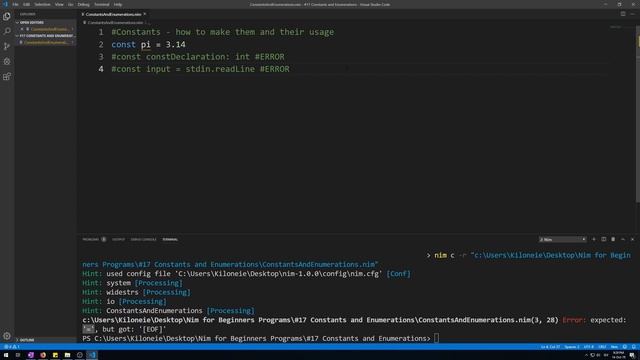Select the terminal instance dropdown
The image size is (640, 360).
[562, 239]
